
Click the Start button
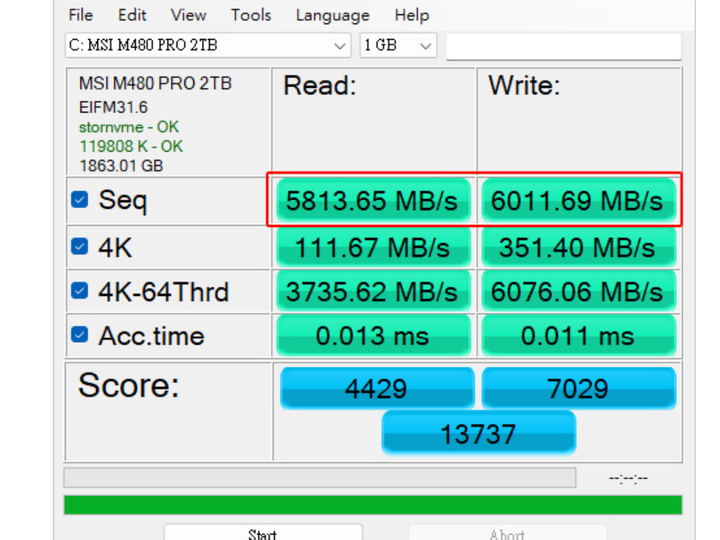(263, 533)
